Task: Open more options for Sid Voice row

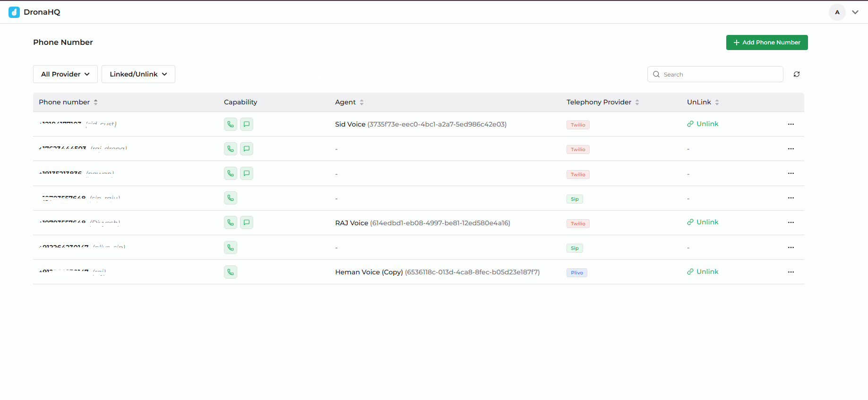Action: tap(791, 124)
